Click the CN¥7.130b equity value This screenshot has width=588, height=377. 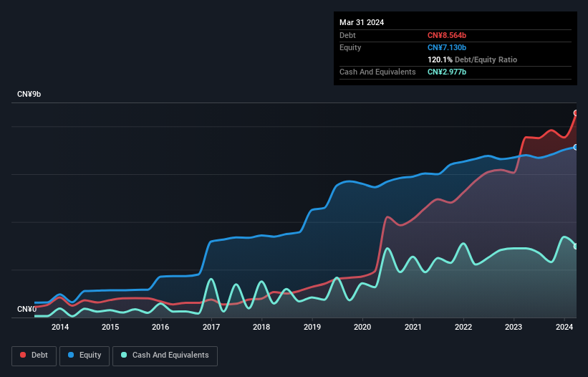pos(447,47)
